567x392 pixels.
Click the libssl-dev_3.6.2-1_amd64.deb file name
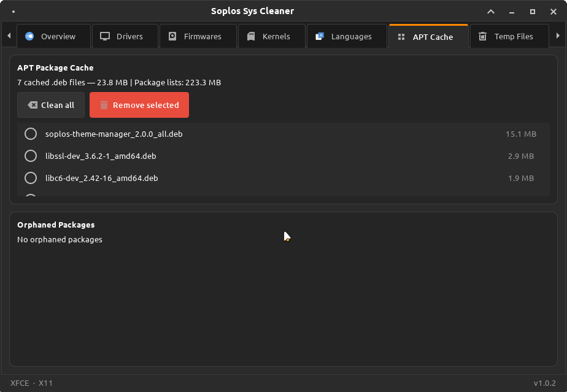coord(101,156)
